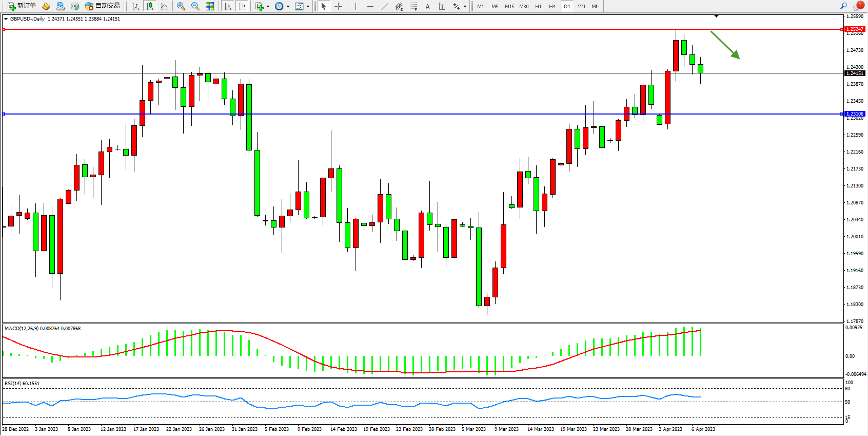The width and height of the screenshot is (868, 436).
Task: Click the zoom in magnifier icon
Action: 181,6
